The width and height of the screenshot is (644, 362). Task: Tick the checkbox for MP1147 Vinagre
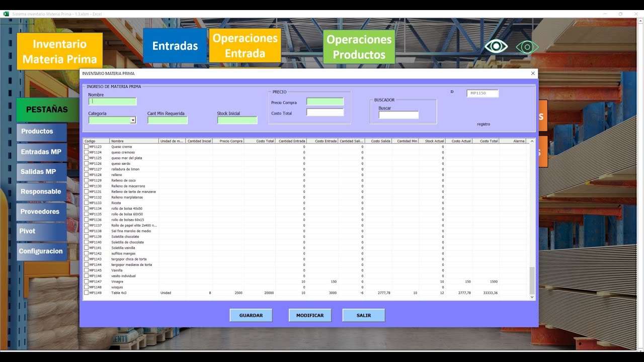86,282
